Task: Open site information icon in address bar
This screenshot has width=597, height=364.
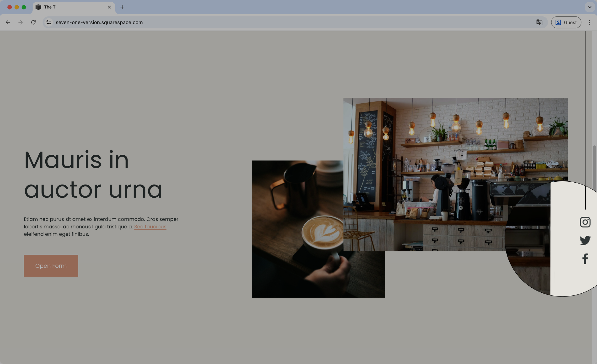Action: tap(49, 22)
